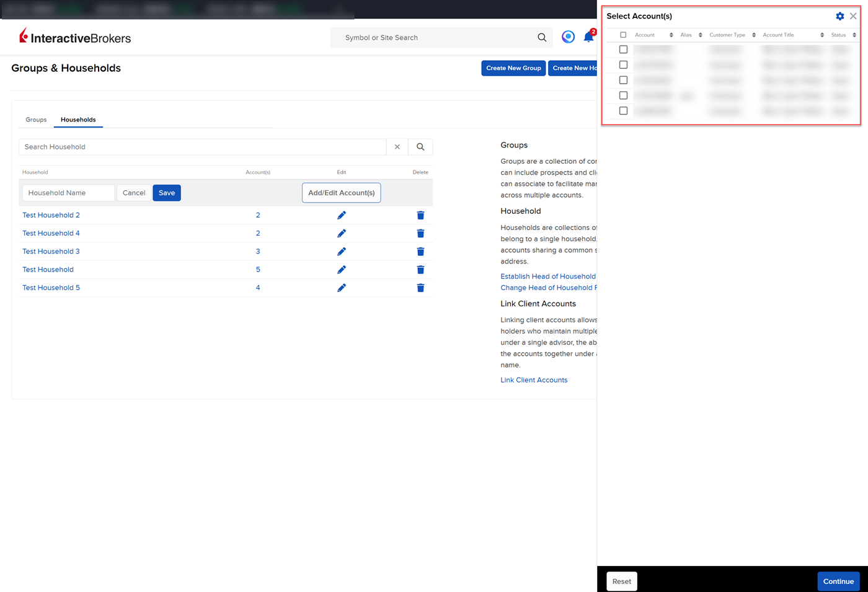Image resolution: width=868 pixels, height=592 pixels.
Task: Click Create New Group button
Action: point(513,68)
